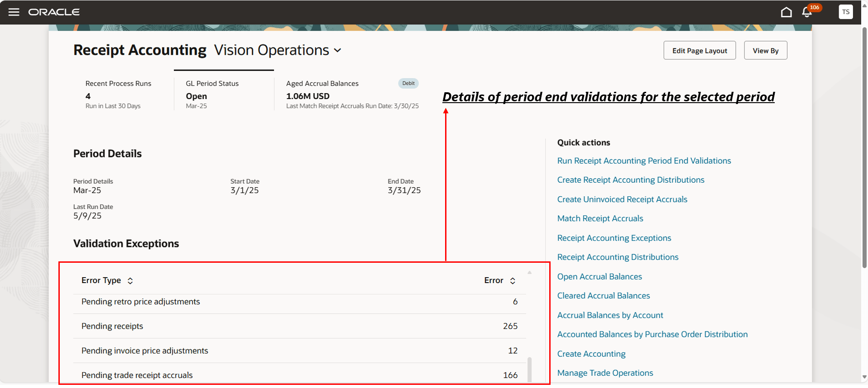Viewport: 868px width, 388px height.
Task: Click the Quick actions heading
Action: coord(584,143)
